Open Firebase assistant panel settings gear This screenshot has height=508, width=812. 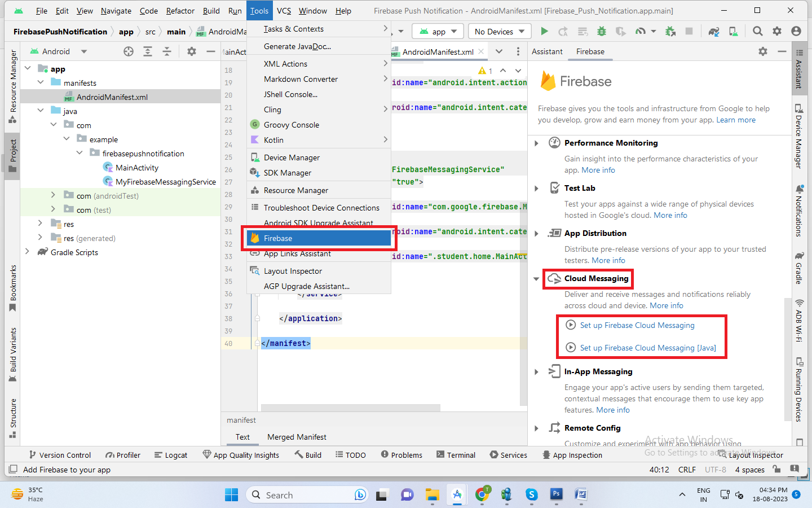[x=763, y=51]
